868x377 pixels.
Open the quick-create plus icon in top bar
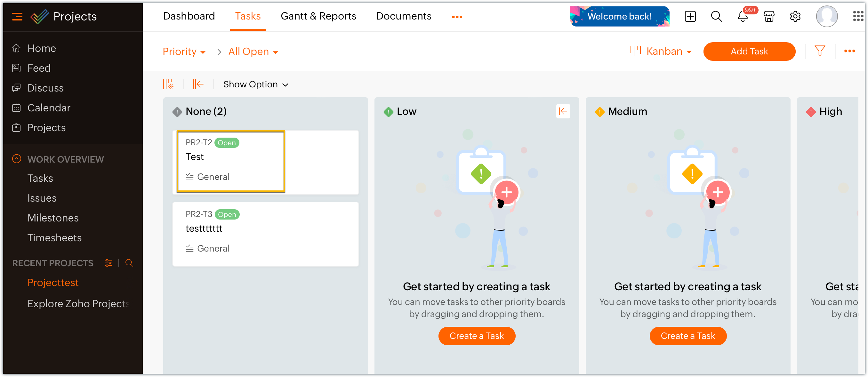pyautogui.click(x=690, y=16)
